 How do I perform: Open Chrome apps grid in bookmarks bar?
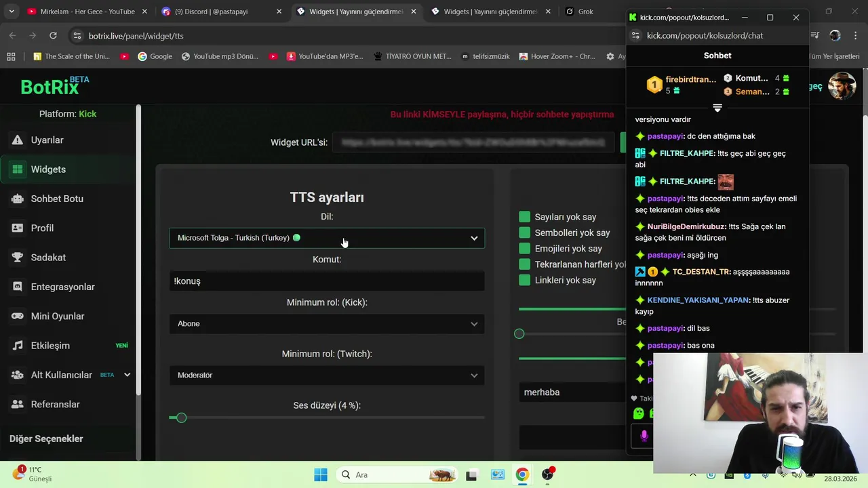point(11,56)
